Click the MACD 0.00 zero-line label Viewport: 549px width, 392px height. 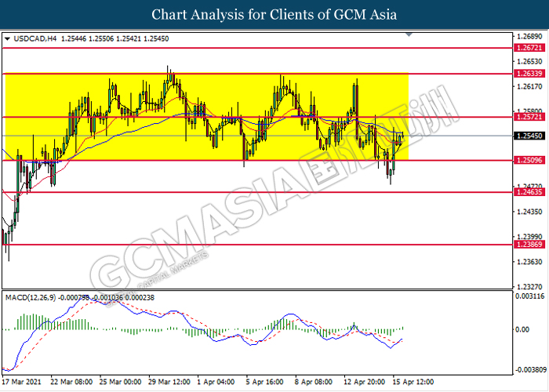coord(522,329)
